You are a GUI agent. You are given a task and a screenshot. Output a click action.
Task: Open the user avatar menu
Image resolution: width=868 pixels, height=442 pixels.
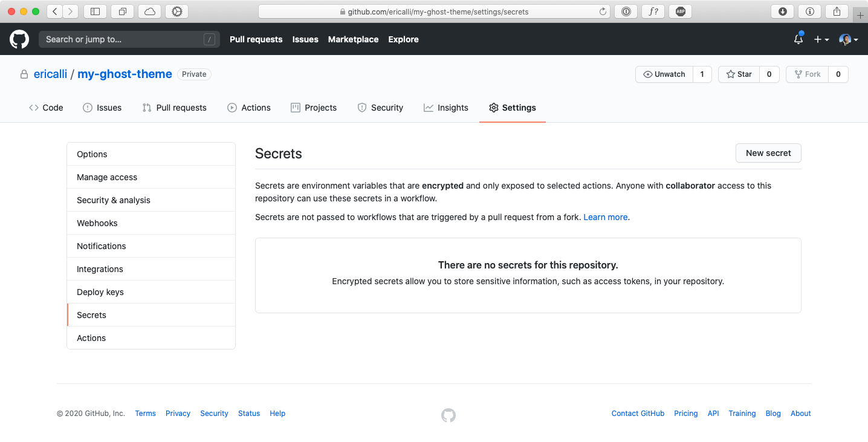(x=848, y=39)
